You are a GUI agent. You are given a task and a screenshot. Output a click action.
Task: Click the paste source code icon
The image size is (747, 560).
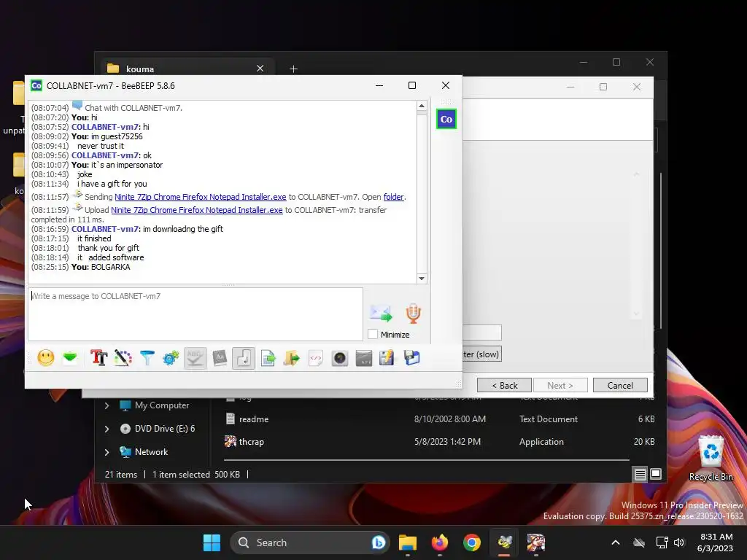tap(315, 357)
